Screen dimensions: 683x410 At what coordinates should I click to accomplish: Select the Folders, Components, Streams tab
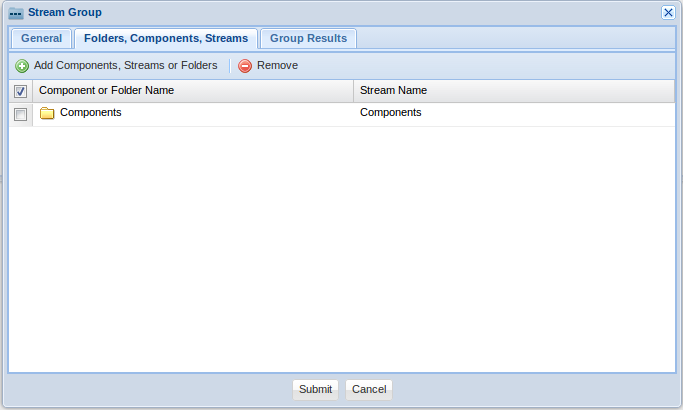coord(166,39)
